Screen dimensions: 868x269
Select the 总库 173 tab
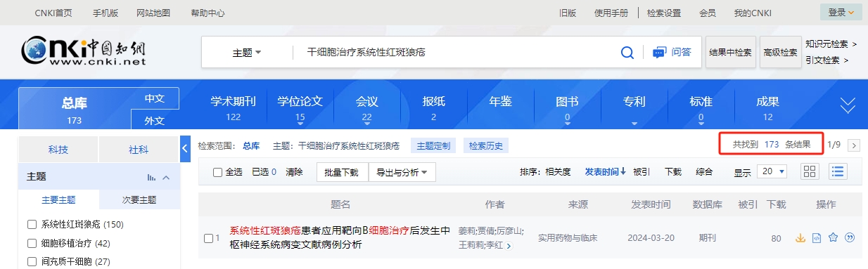pyautogui.click(x=75, y=110)
